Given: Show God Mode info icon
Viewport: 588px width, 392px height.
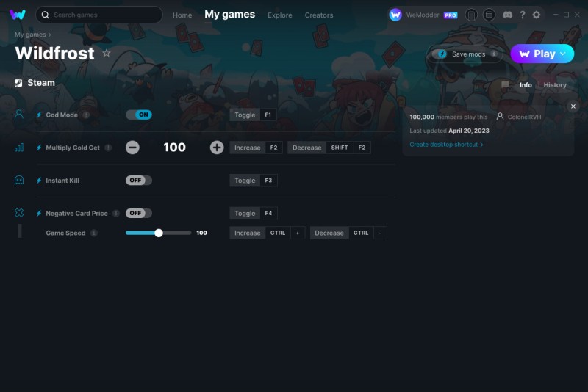Looking at the screenshot, I should pos(86,115).
